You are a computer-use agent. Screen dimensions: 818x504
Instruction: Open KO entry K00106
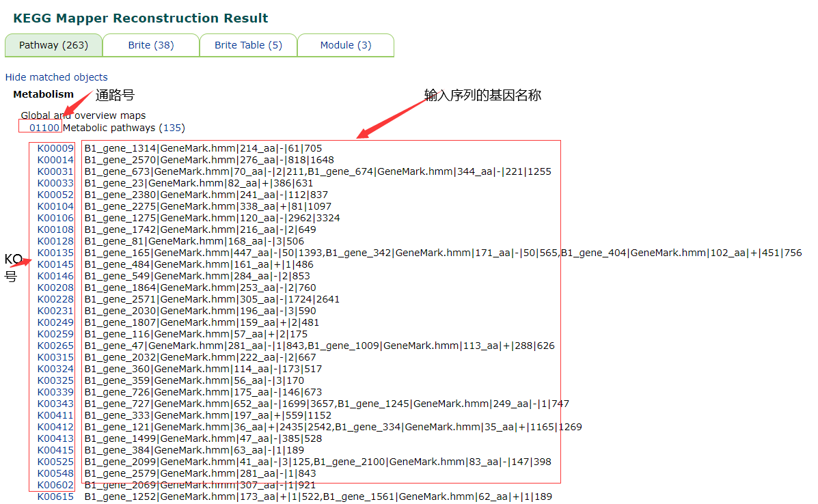[55, 218]
